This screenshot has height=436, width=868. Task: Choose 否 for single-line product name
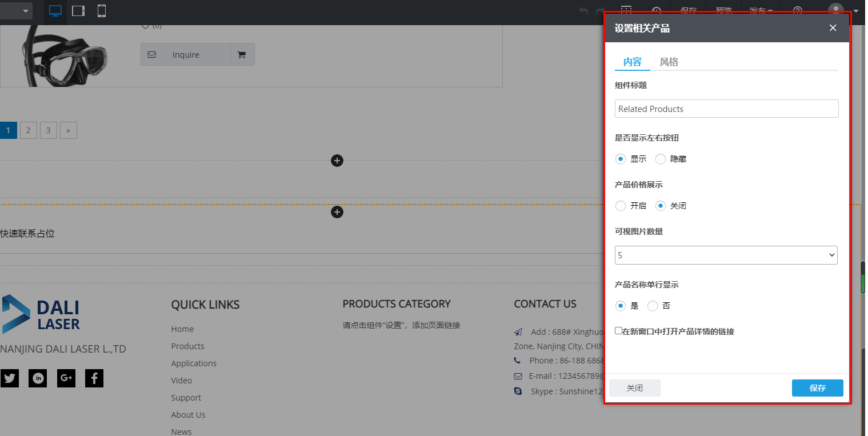(653, 306)
